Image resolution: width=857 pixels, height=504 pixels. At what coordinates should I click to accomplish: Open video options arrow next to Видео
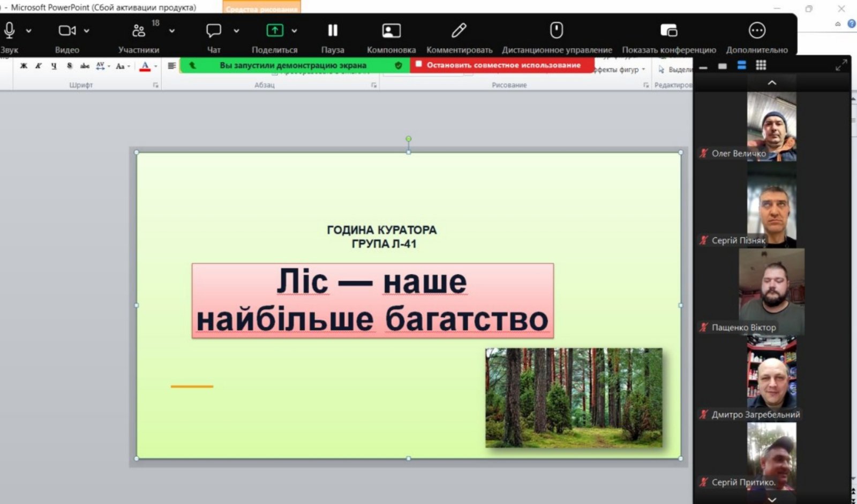87,31
